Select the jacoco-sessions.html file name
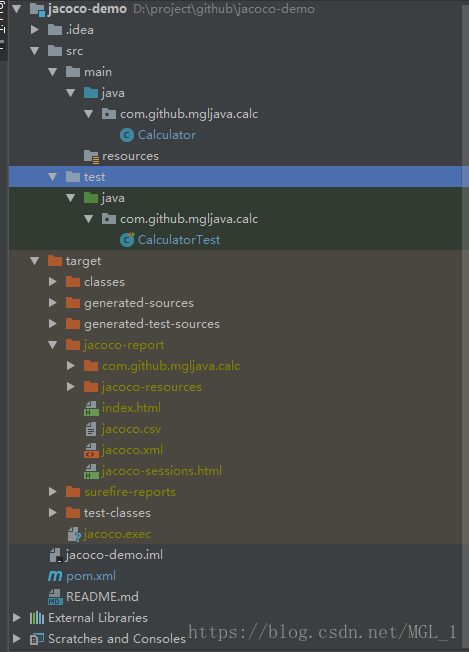 pyautogui.click(x=161, y=471)
